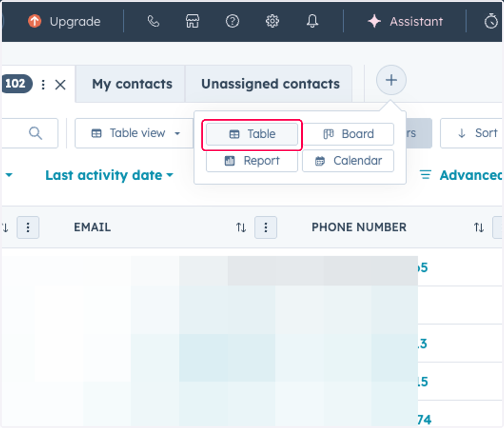Click the PHONE NUMBER column header

click(359, 227)
